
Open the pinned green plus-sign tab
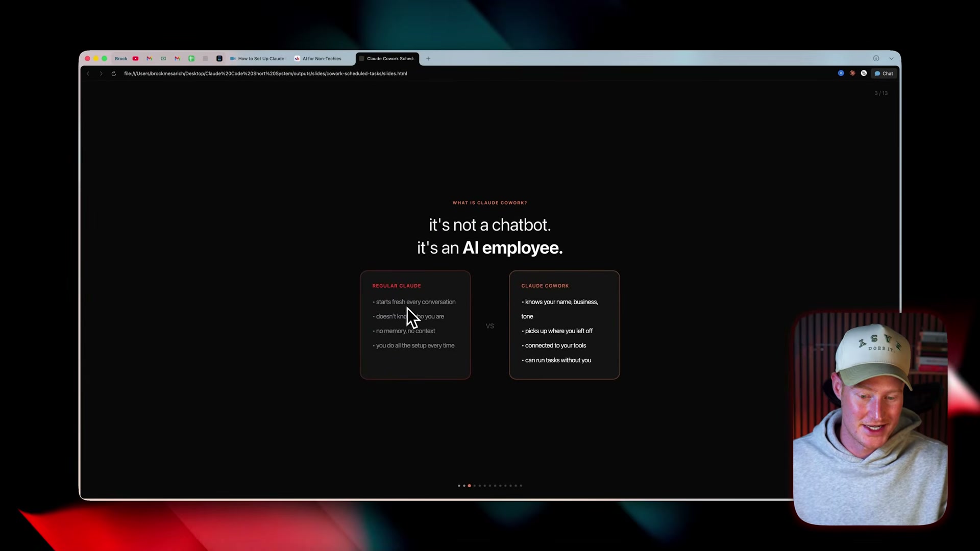[191, 59]
